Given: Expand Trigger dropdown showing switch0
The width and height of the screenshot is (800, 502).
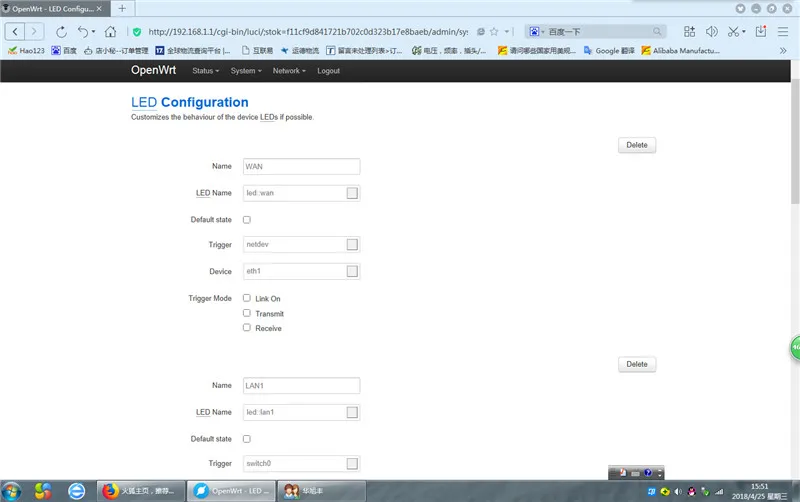Looking at the screenshot, I should click(x=352, y=463).
